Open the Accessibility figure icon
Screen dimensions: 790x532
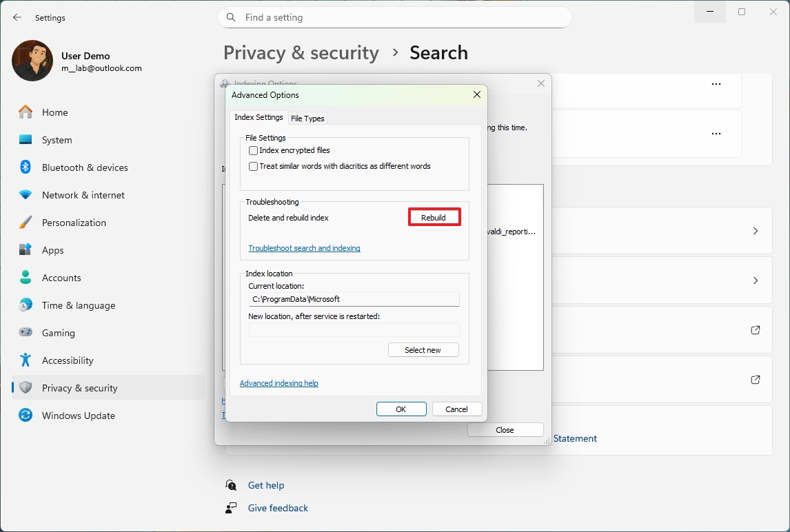click(26, 360)
